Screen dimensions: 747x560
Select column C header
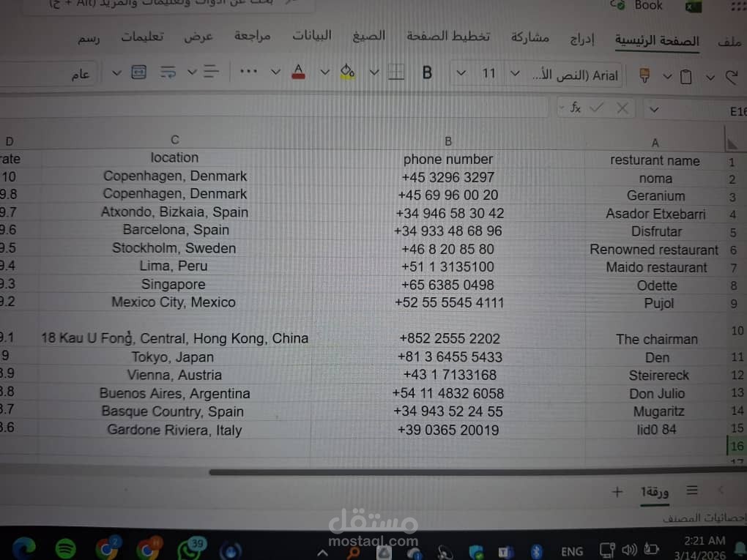pyautogui.click(x=175, y=140)
